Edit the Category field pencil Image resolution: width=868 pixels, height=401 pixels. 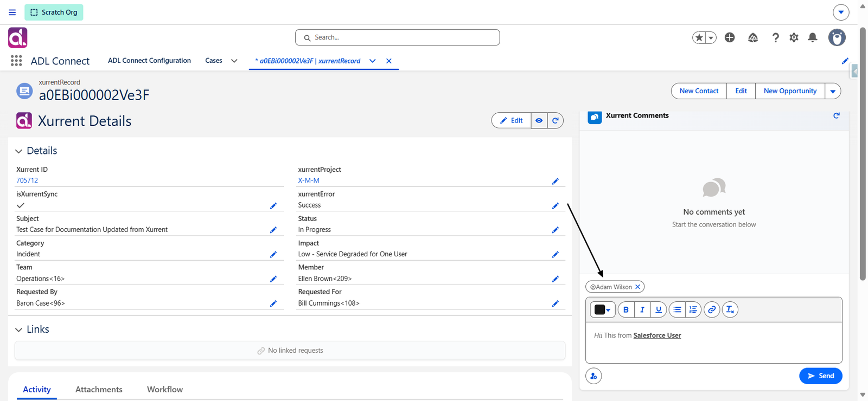pyautogui.click(x=273, y=255)
